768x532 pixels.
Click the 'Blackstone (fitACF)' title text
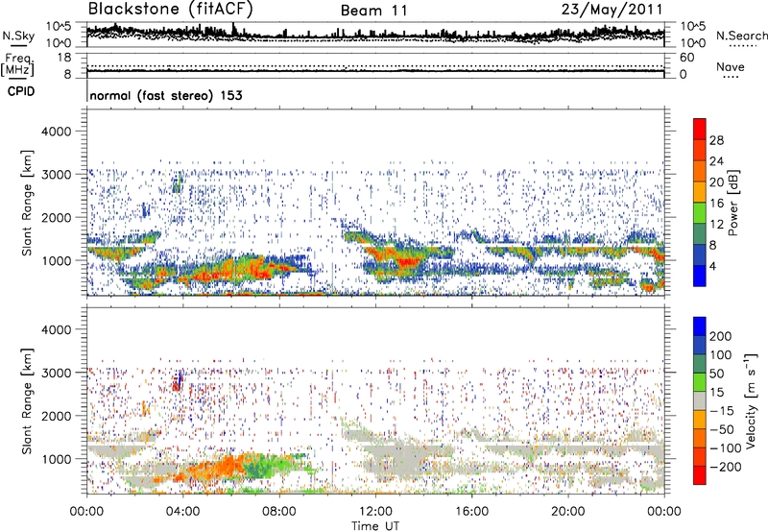click(171, 10)
